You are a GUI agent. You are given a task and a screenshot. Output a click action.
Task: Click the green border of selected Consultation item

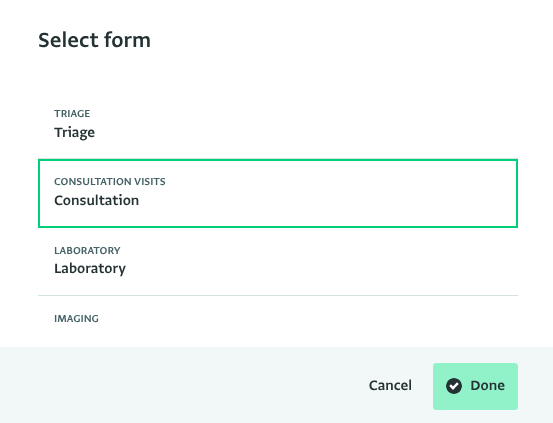(x=278, y=160)
